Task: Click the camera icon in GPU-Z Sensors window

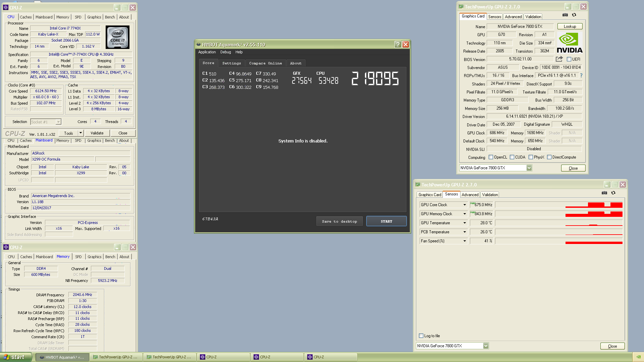Action: pyautogui.click(x=604, y=193)
